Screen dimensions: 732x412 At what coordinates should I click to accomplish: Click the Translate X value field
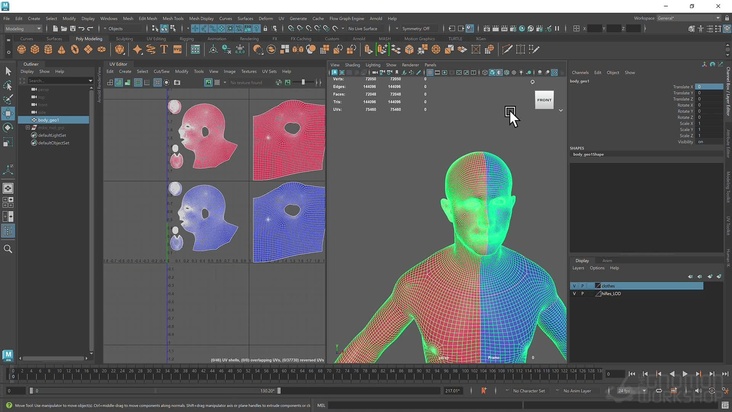click(709, 87)
